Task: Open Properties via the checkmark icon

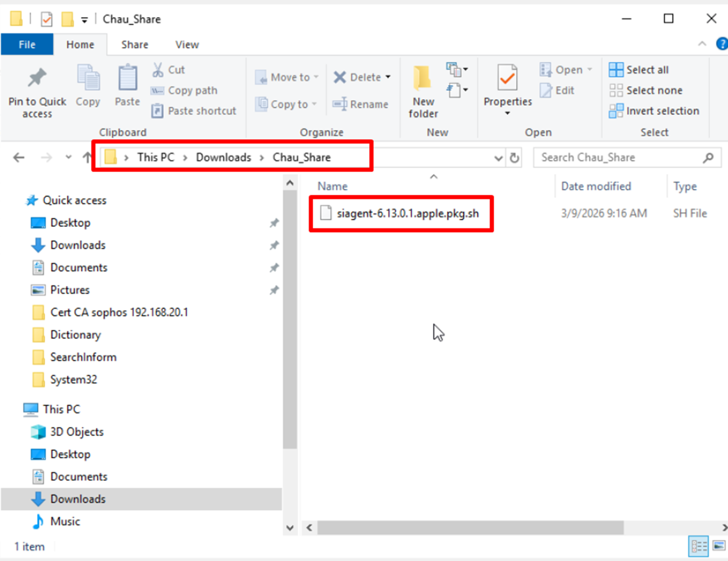Action: point(507,78)
